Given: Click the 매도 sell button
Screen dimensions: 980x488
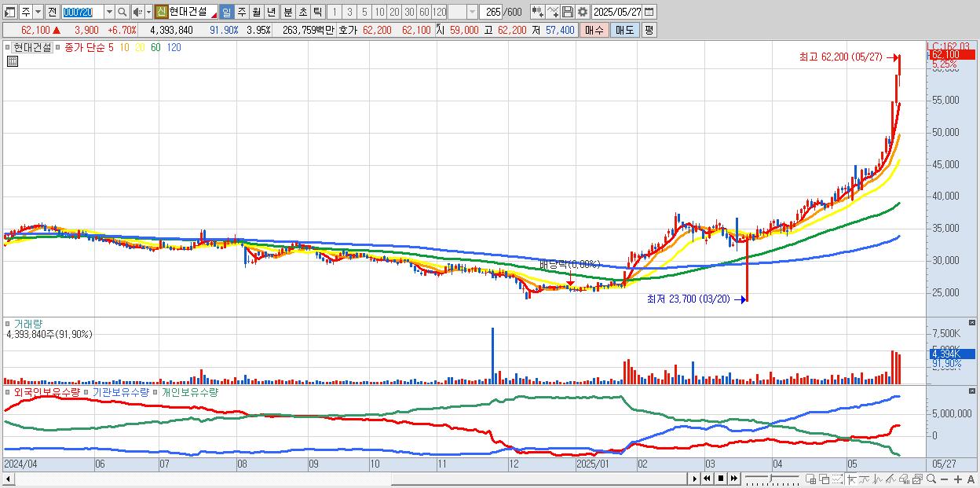Looking at the screenshot, I should [624, 30].
